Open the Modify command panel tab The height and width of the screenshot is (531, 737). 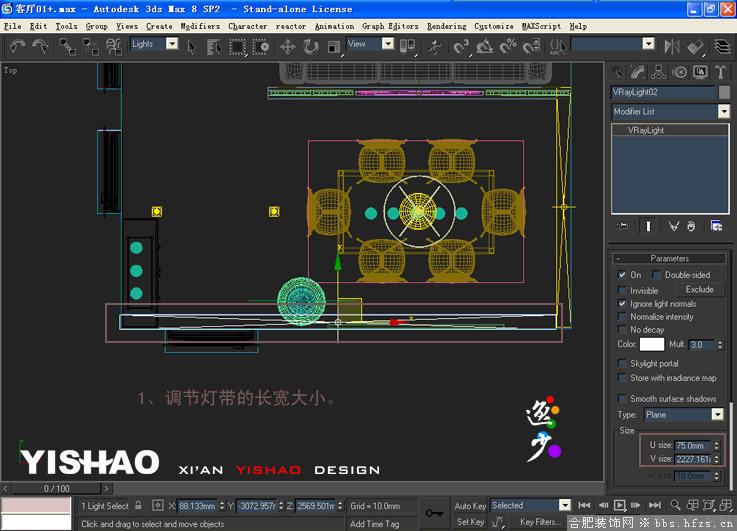pyautogui.click(x=638, y=72)
